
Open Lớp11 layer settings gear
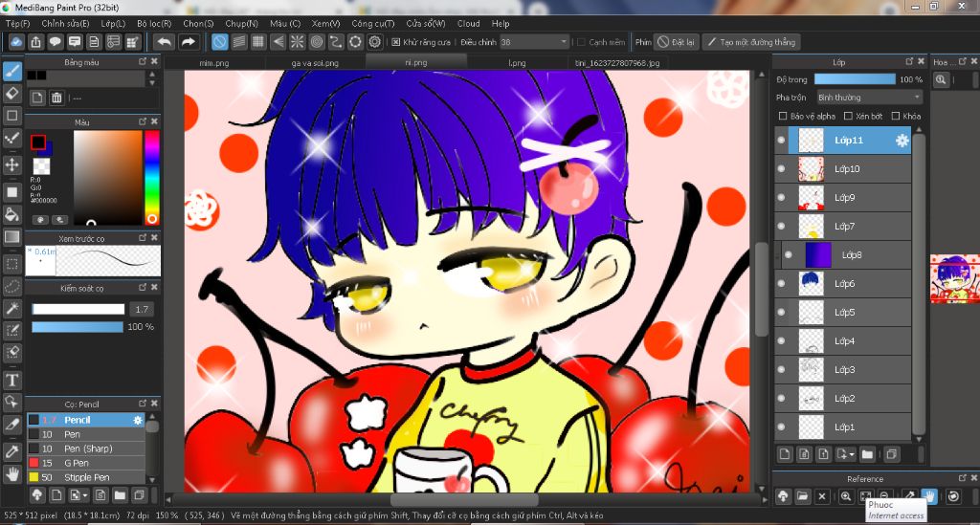[902, 141]
